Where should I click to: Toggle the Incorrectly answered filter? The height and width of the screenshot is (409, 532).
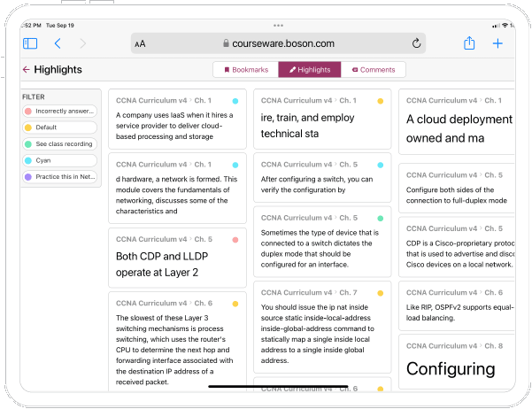point(59,112)
